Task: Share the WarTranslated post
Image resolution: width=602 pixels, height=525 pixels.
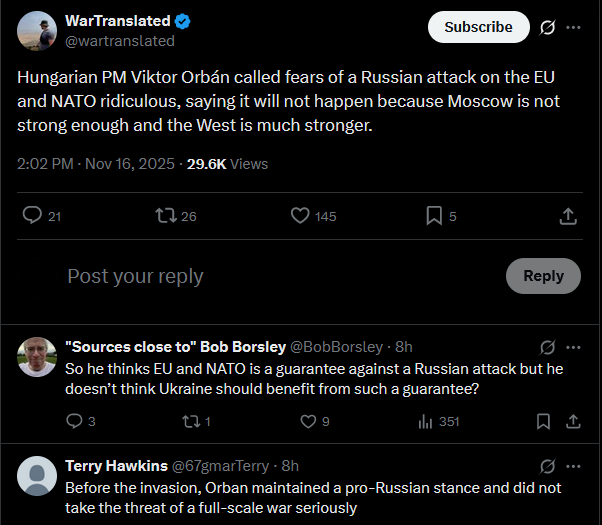Action: tap(567, 215)
